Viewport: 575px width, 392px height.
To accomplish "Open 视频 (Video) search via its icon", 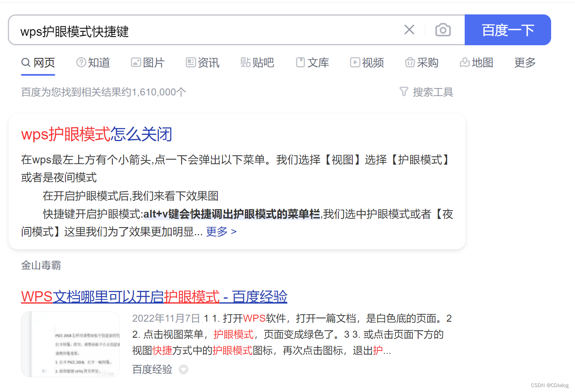I will tap(354, 62).
